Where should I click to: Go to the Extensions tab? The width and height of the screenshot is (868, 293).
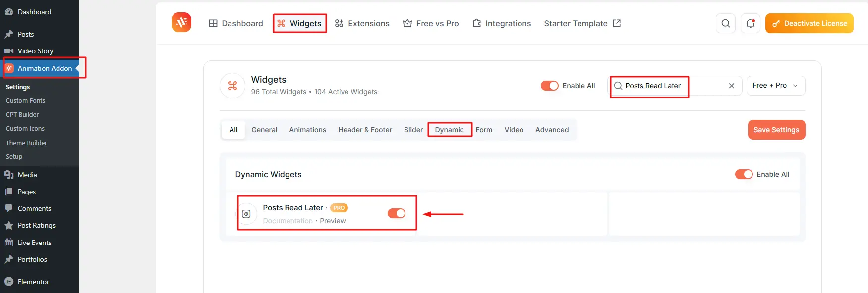(362, 23)
